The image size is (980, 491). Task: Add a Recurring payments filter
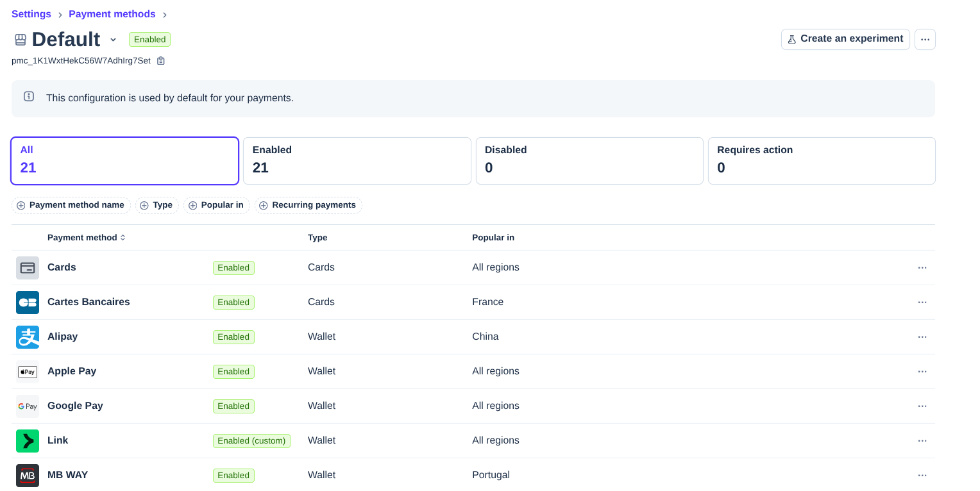(308, 205)
